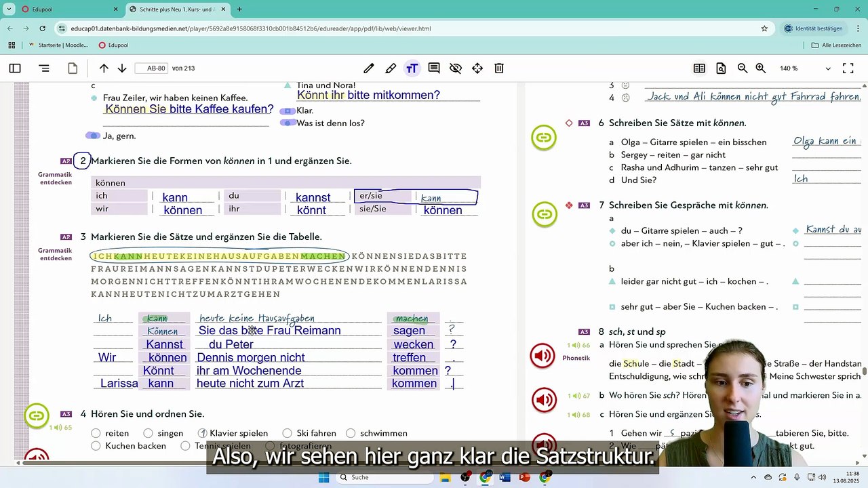Image resolution: width=868 pixels, height=488 pixels.
Task: Toggle the sidebar panel in the PDF viewer
Action: click(15, 68)
